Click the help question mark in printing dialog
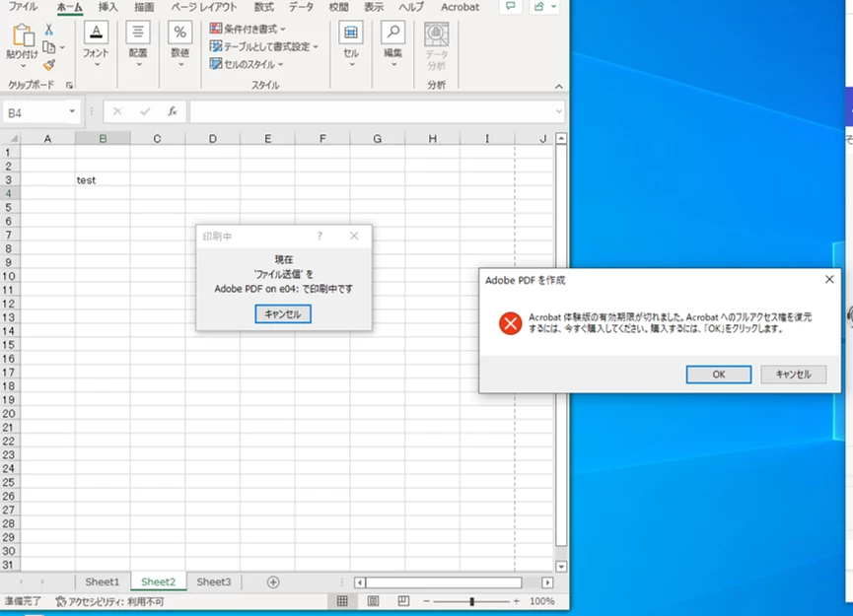Image resolution: width=853 pixels, height=616 pixels. point(320,236)
